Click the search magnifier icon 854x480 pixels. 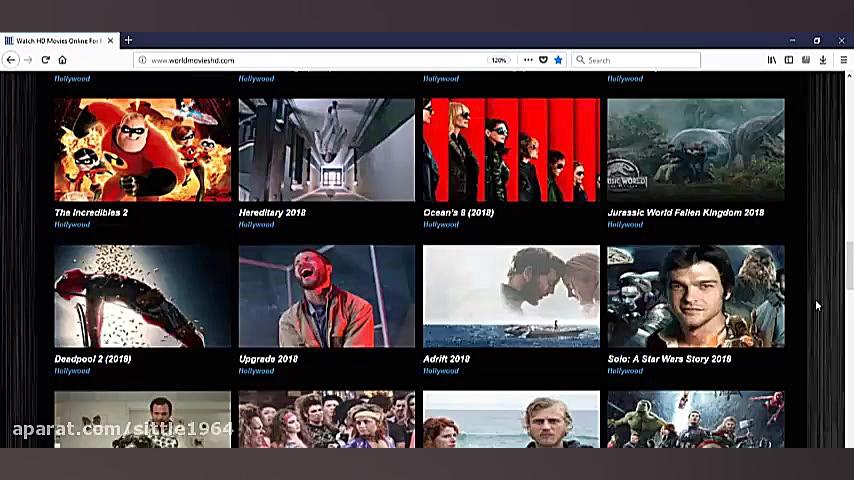(x=580, y=60)
